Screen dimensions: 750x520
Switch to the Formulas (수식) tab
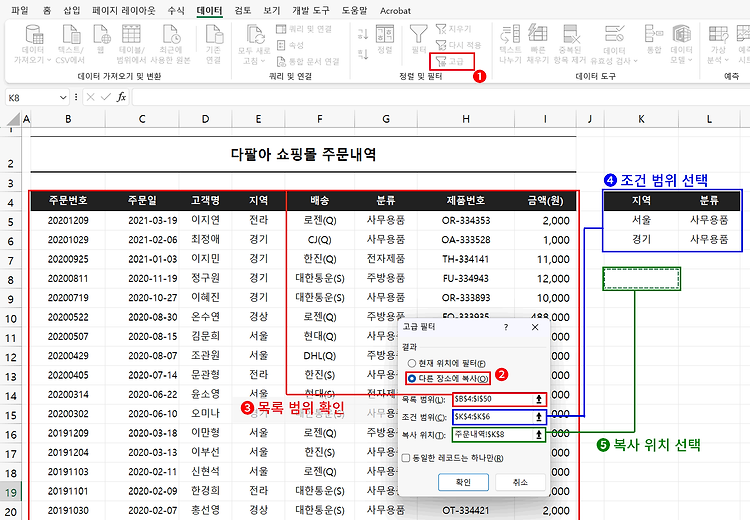pyautogui.click(x=176, y=10)
